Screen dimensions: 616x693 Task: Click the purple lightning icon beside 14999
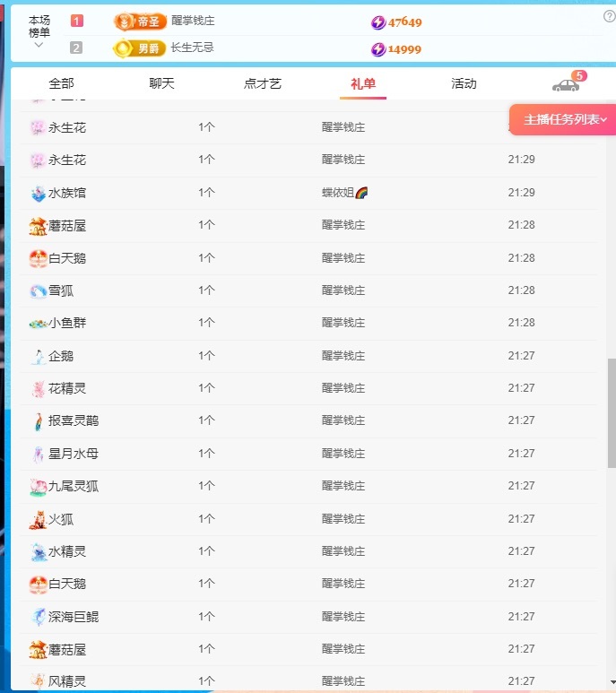point(378,49)
